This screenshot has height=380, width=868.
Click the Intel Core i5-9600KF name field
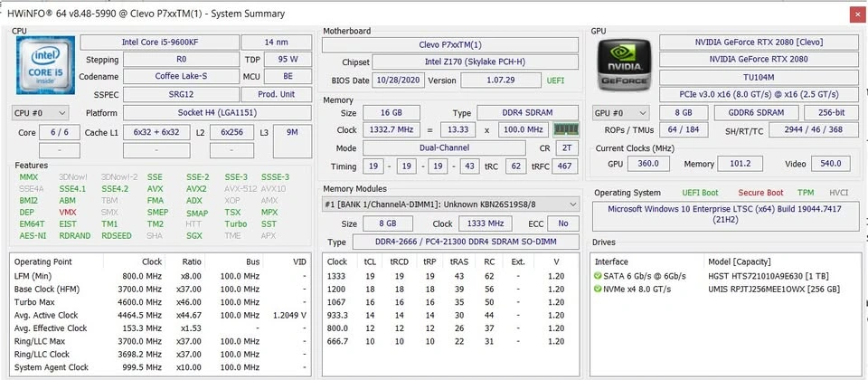pyautogui.click(x=159, y=43)
